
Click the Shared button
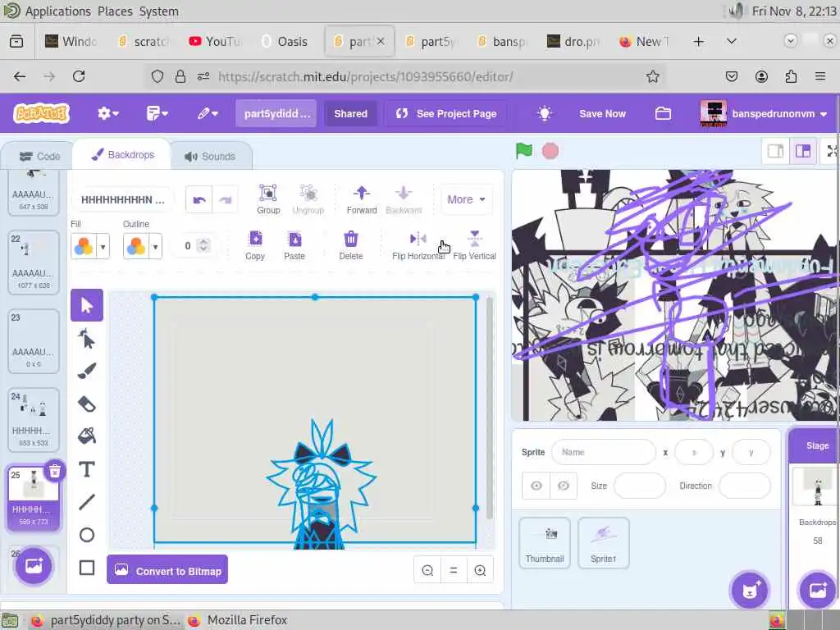pos(350,113)
